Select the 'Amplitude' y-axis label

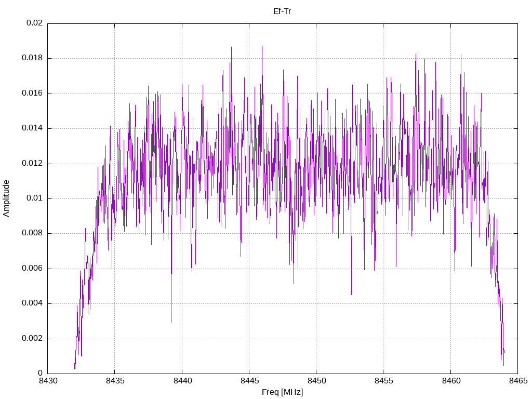[6, 198]
